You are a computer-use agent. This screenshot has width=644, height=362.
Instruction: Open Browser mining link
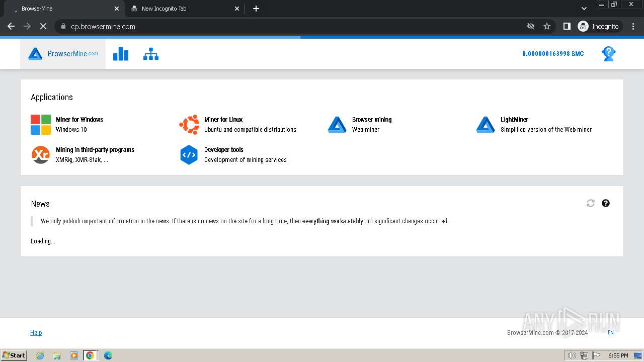tap(372, 120)
